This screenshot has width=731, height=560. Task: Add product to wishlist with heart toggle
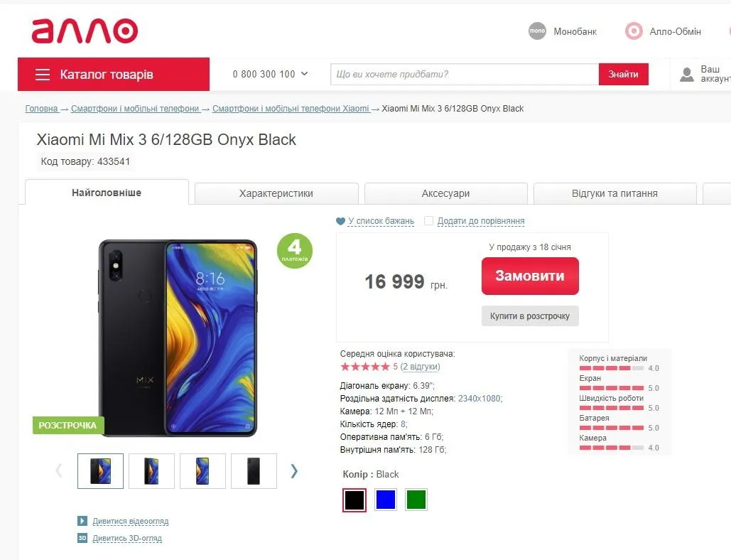340,221
